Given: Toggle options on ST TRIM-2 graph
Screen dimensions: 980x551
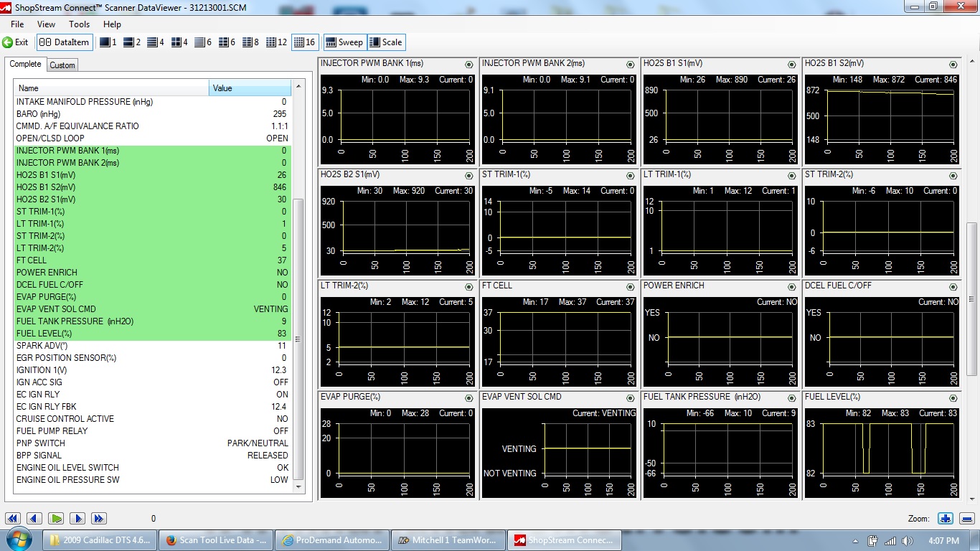Looking at the screenshot, I should click(953, 176).
